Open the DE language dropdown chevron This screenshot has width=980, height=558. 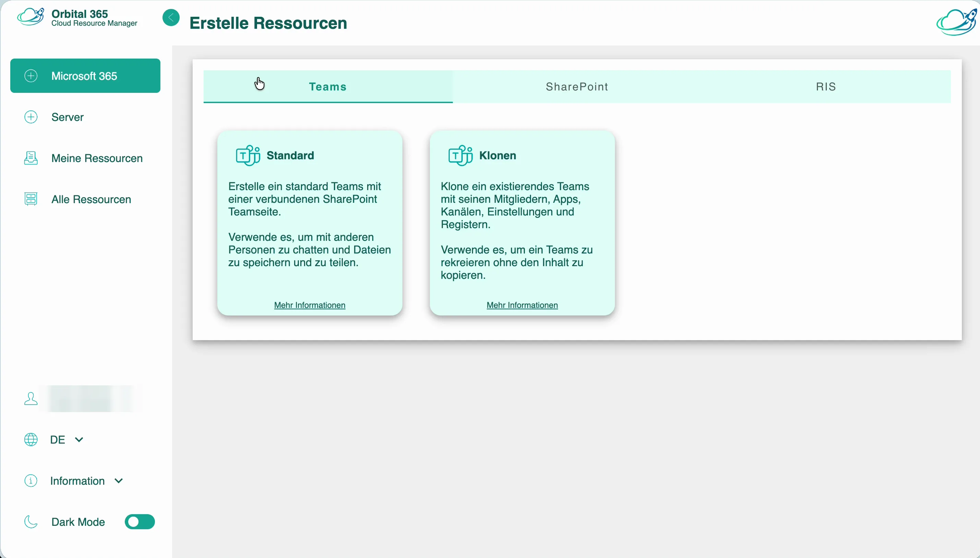[79, 439]
